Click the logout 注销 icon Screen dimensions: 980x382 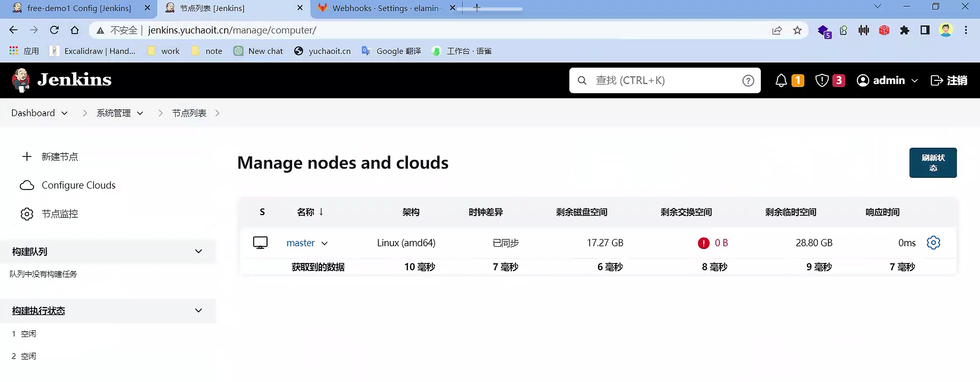[x=936, y=81]
